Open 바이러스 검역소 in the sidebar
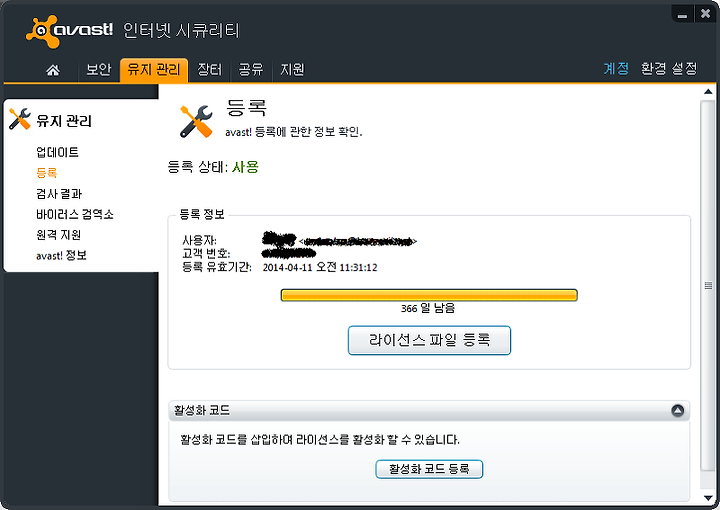Screen dimensions: 720x510 pyautogui.click(x=74, y=214)
